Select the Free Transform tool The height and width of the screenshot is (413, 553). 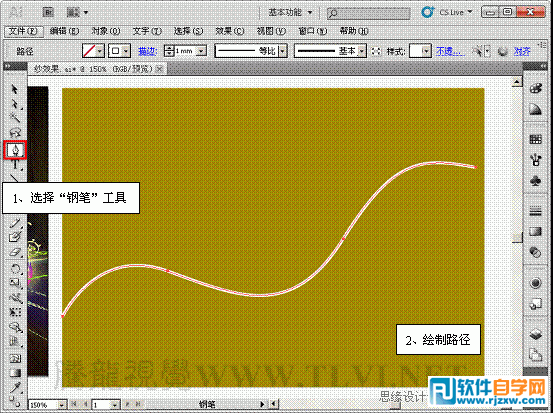(15, 312)
